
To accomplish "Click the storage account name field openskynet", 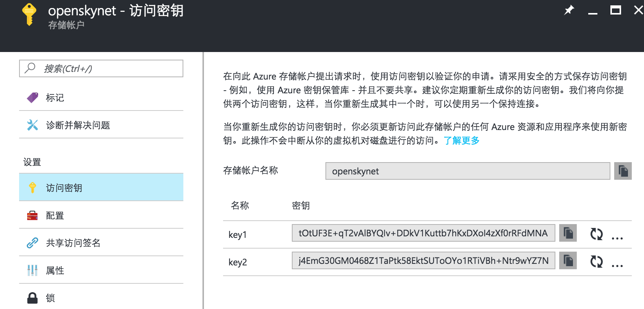I will [468, 171].
